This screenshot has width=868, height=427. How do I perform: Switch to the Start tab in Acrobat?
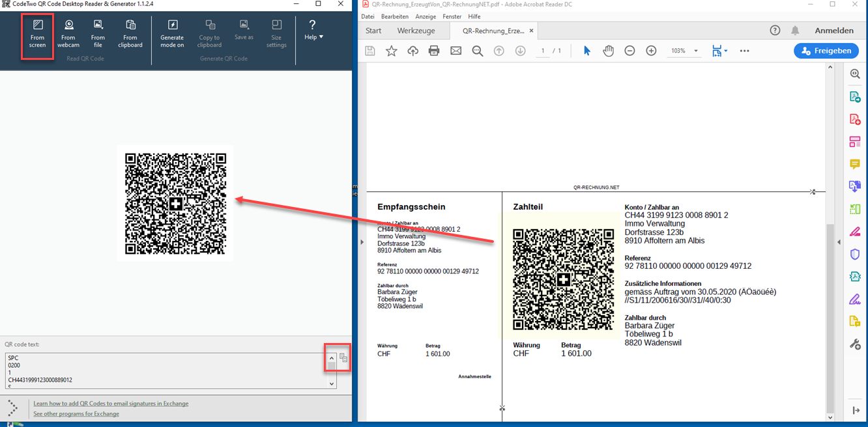[373, 31]
